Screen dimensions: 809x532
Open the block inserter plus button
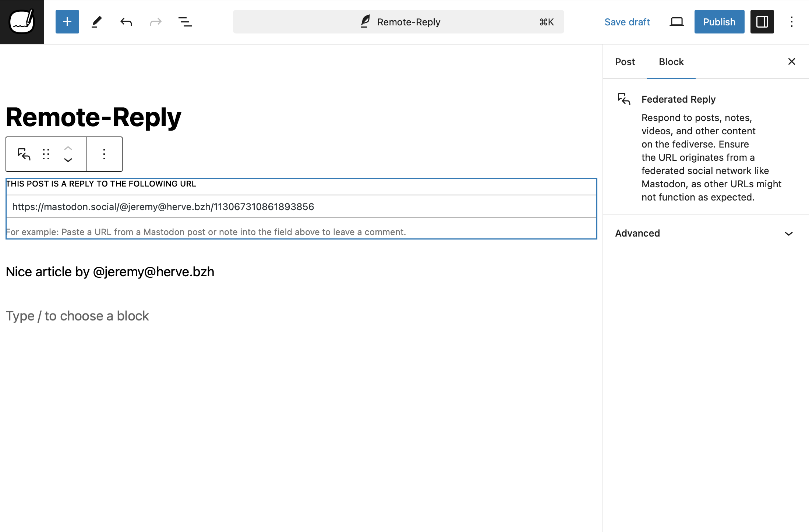pyautogui.click(x=67, y=22)
